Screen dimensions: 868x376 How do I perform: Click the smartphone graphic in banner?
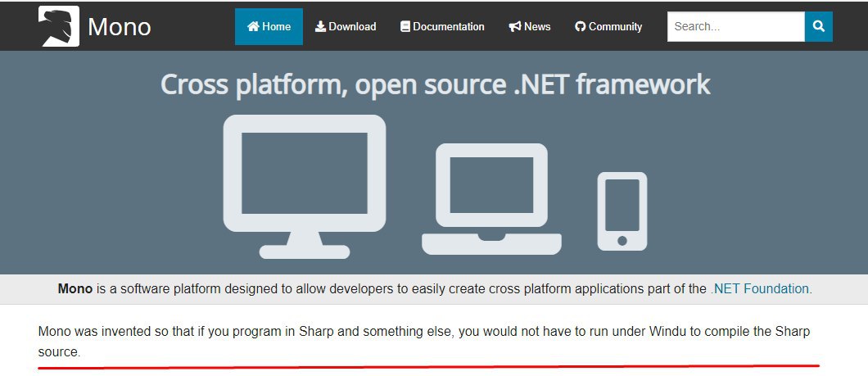[x=622, y=211]
